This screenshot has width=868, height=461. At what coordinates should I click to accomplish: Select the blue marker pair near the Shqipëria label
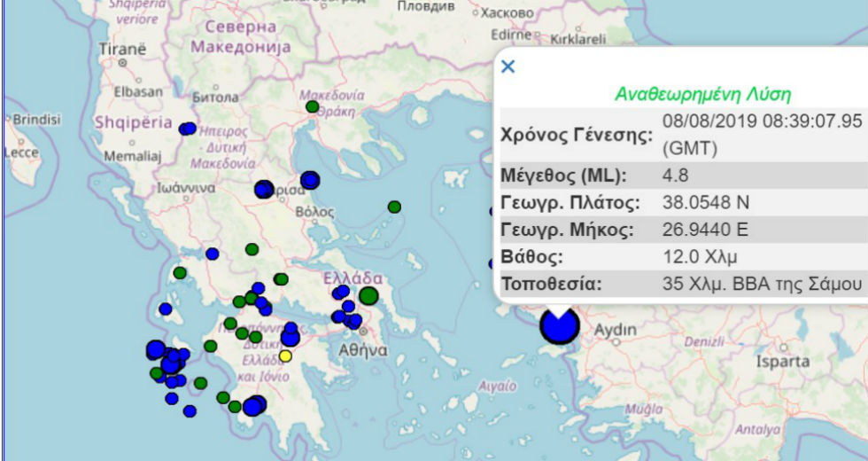(x=188, y=129)
